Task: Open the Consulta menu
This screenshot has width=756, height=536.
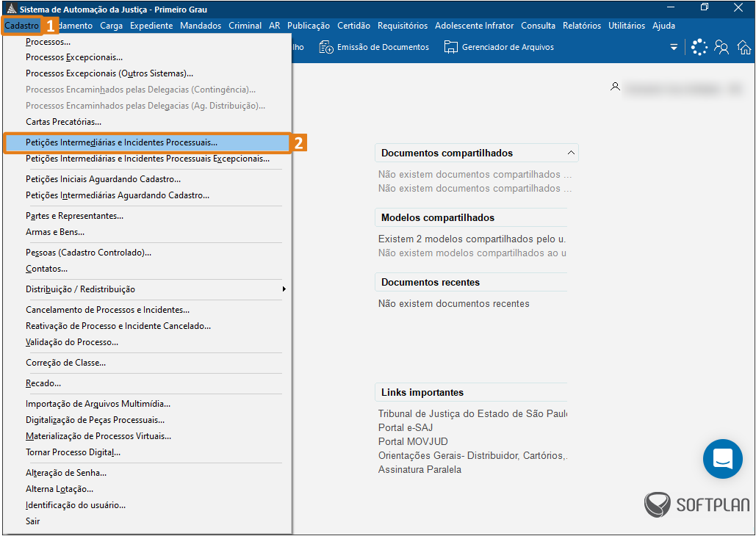Action: point(538,26)
